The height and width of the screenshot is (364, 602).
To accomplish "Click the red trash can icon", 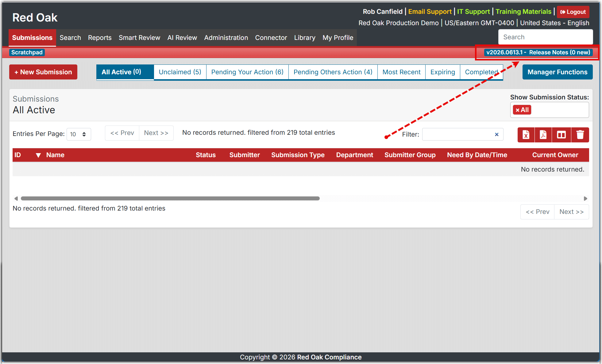I will click(580, 135).
